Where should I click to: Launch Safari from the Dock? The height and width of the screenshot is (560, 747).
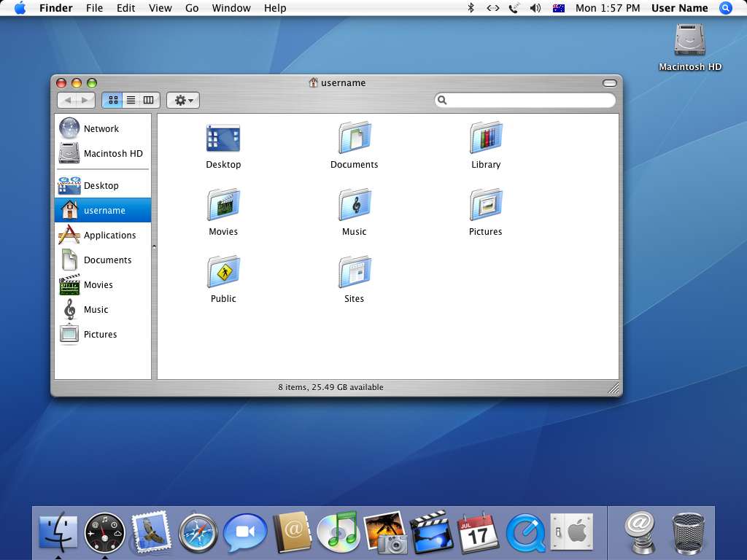[x=198, y=532]
